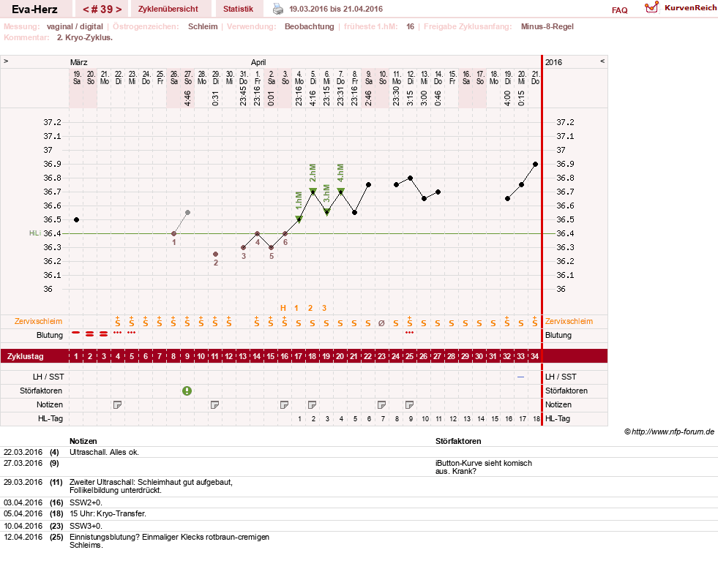Click the März month label

(x=79, y=62)
